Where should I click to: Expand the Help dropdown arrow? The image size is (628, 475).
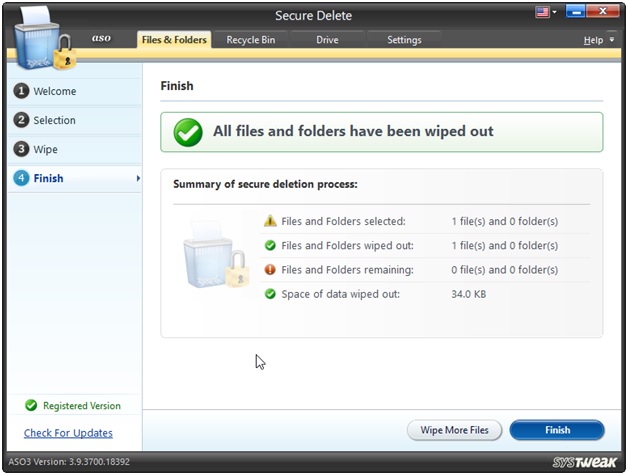tap(612, 40)
